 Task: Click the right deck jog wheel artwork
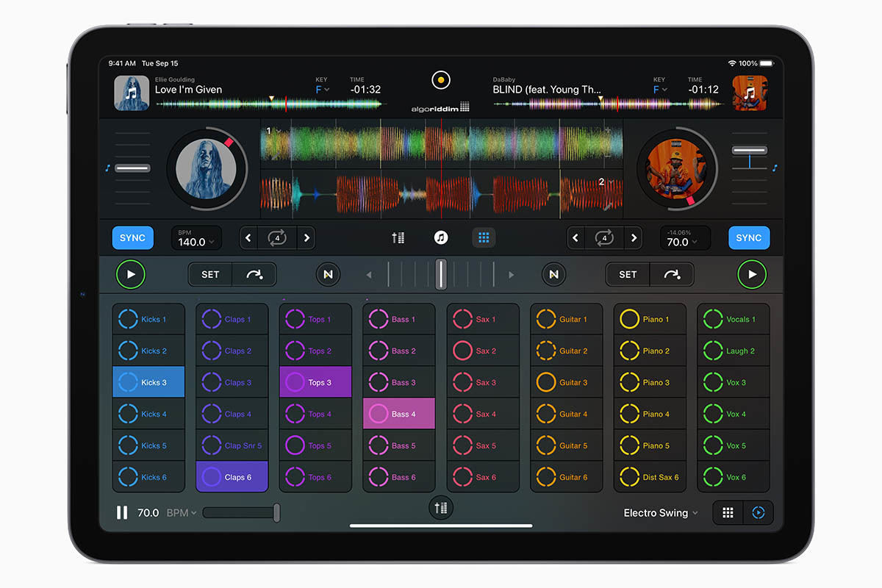pos(676,168)
